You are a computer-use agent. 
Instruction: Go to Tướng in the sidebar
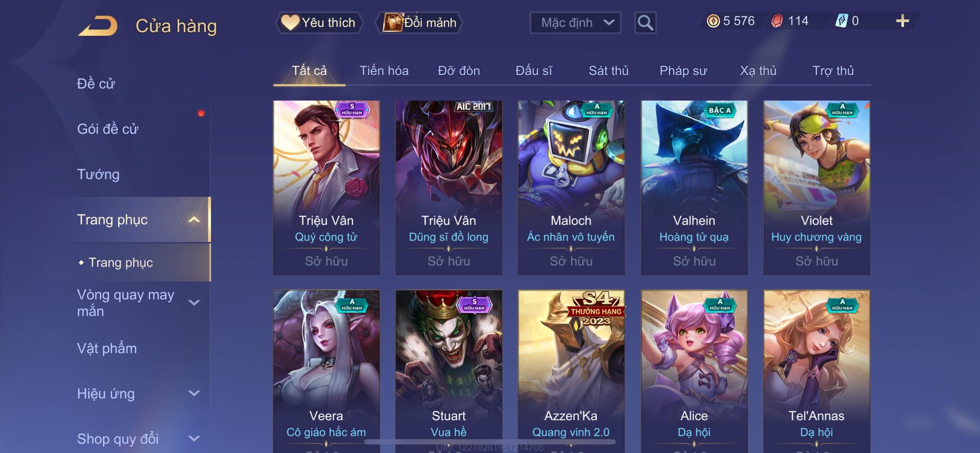(98, 174)
